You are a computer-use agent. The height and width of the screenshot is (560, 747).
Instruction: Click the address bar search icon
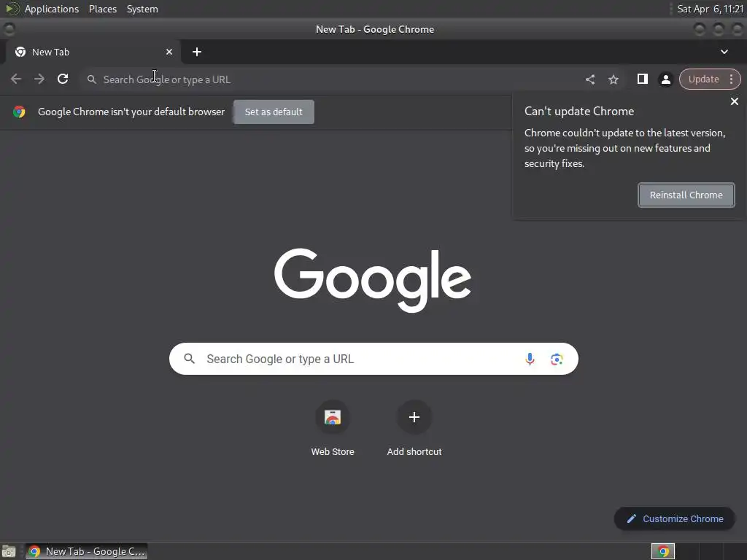(x=91, y=79)
